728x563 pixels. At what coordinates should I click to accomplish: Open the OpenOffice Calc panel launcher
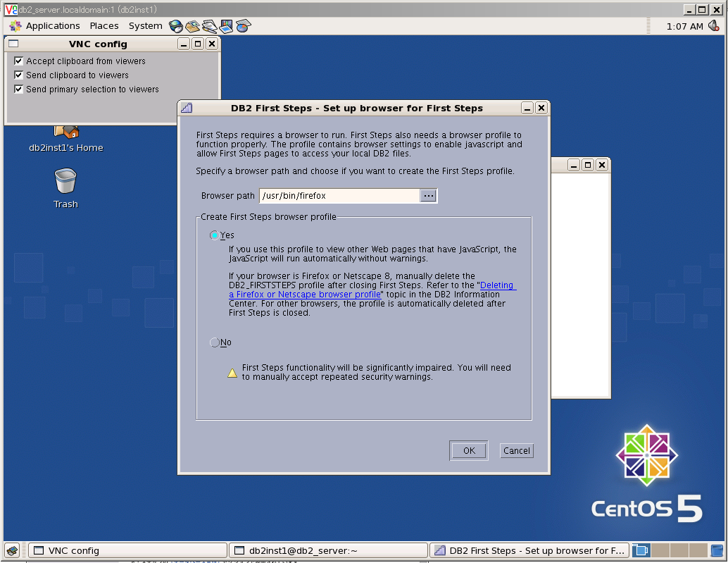[243, 26]
